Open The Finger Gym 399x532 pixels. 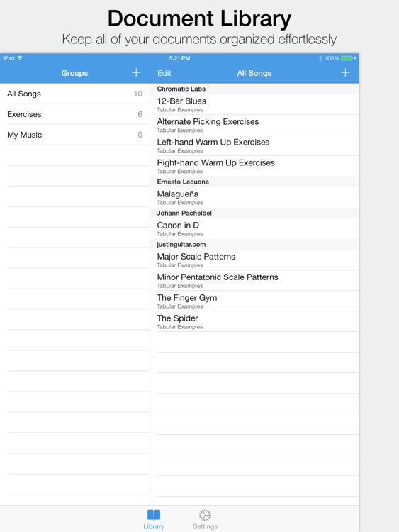tap(254, 301)
